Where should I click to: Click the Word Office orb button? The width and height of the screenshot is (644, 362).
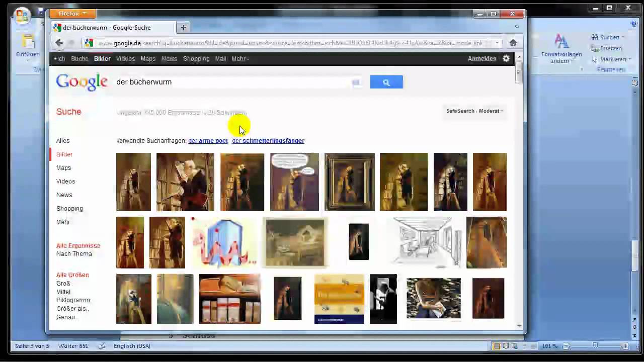(x=22, y=16)
